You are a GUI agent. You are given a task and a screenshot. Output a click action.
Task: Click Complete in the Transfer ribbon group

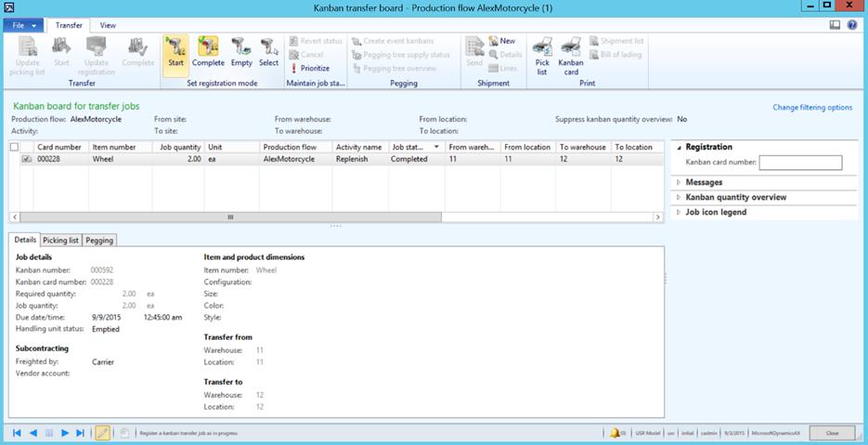point(137,52)
